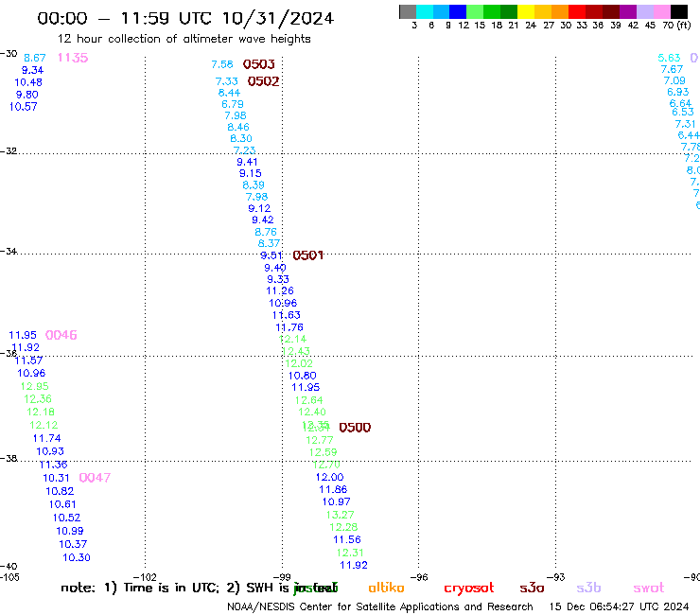The height and width of the screenshot is (615, 700).
Task: Select the medium green swatch ending at 18
Action: click(x=493, y=11)
